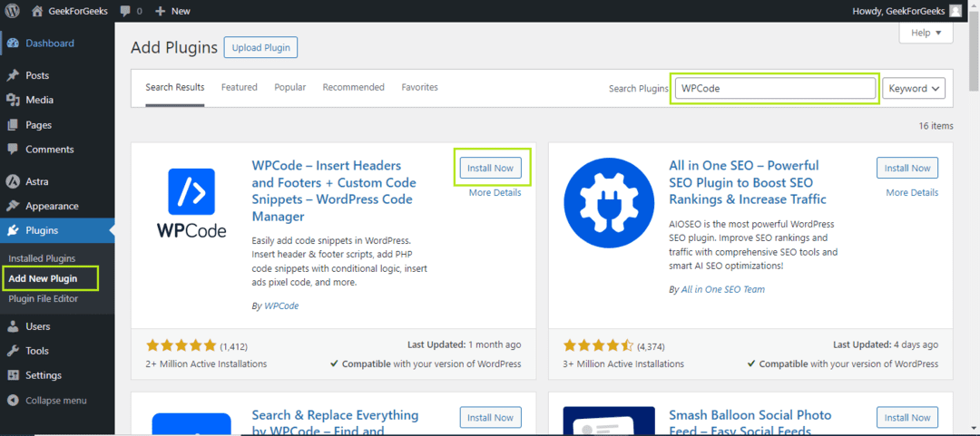This screenshot has width=980, height=436.
Task: Collapse the admin sidebar menu
Action: click(47, 401)
